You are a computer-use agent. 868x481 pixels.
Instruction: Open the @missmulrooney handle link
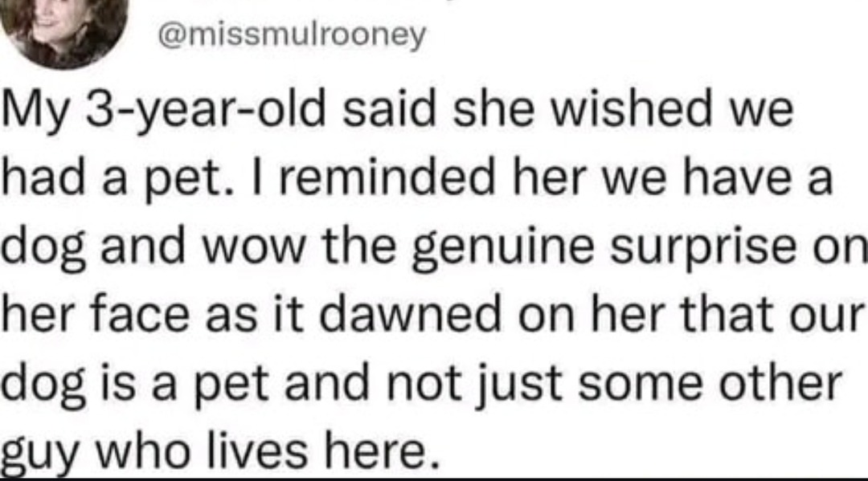[293, 35]
